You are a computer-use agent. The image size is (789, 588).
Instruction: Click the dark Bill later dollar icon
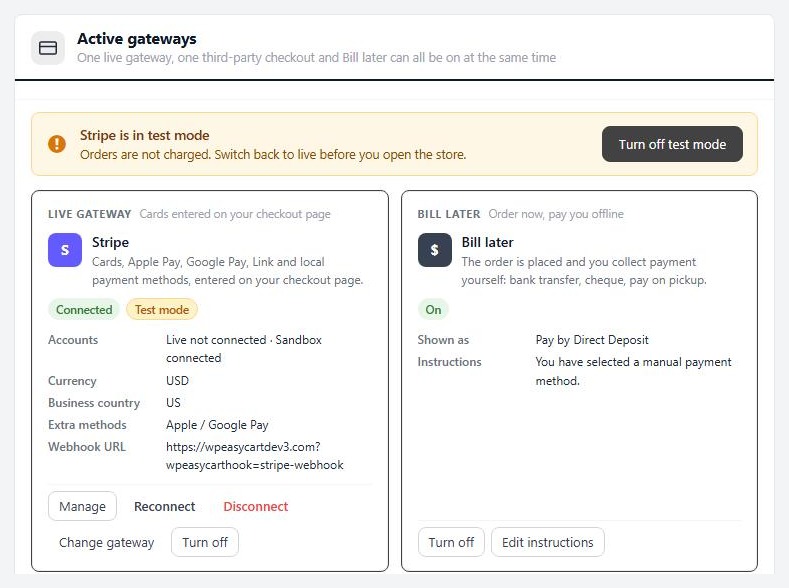pyautogui.click(x=435, y=250)
